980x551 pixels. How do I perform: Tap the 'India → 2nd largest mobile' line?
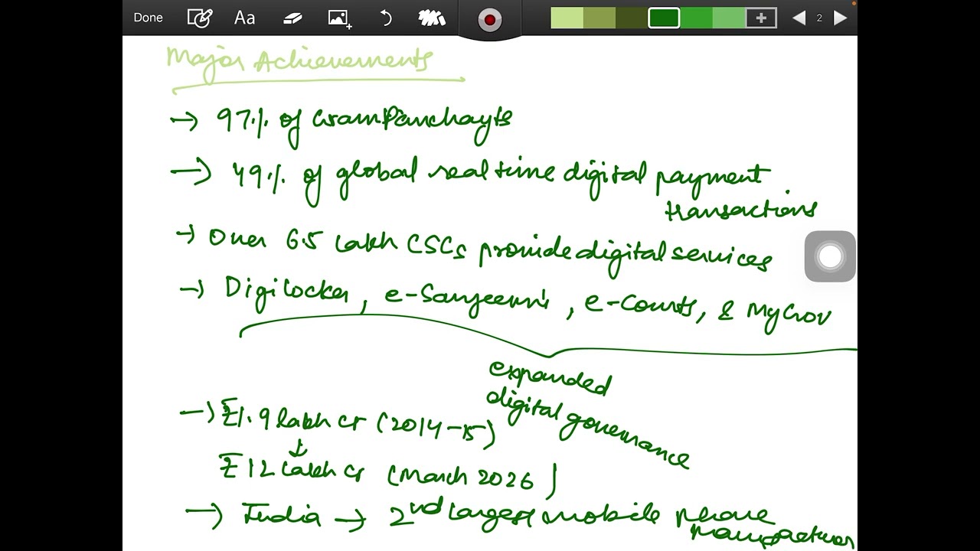tap(520, 522)
